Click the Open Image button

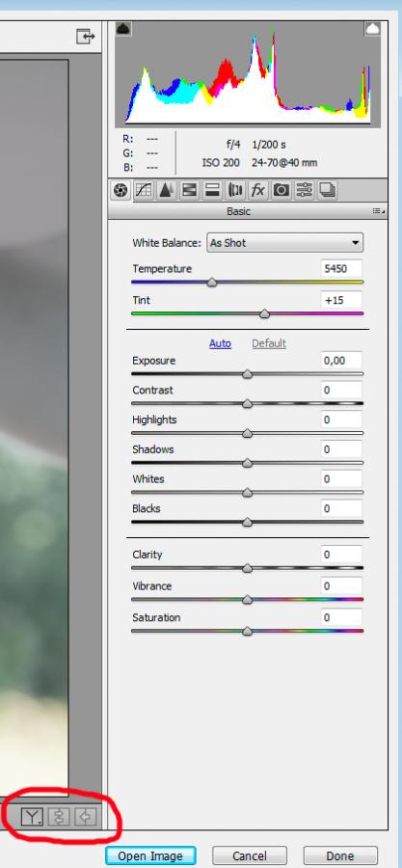pyautogui.click(x=150, y=856)
